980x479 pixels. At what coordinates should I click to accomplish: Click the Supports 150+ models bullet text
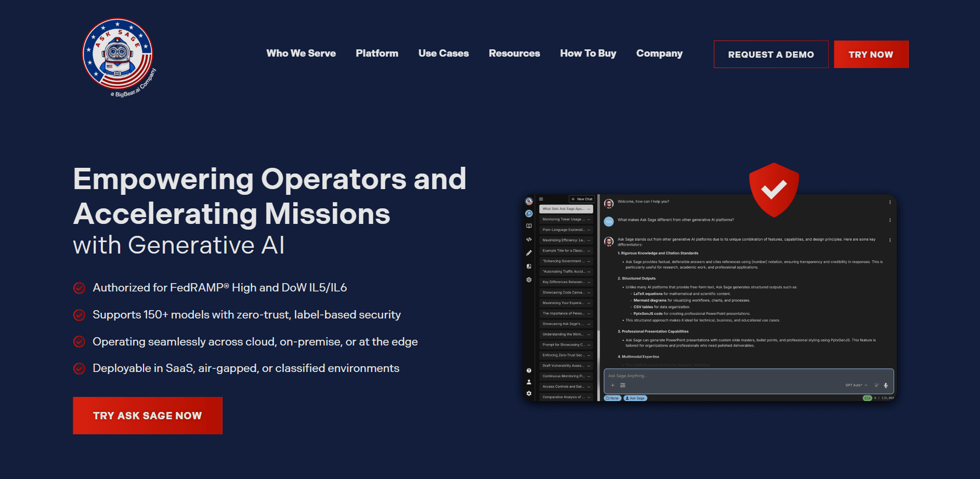click(x=247, y=315)
